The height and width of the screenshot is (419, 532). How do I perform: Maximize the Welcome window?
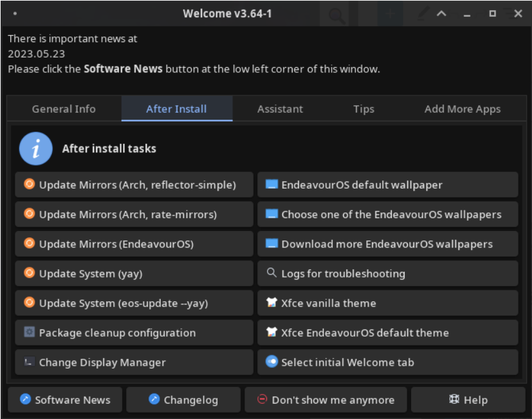pos(493,13)
